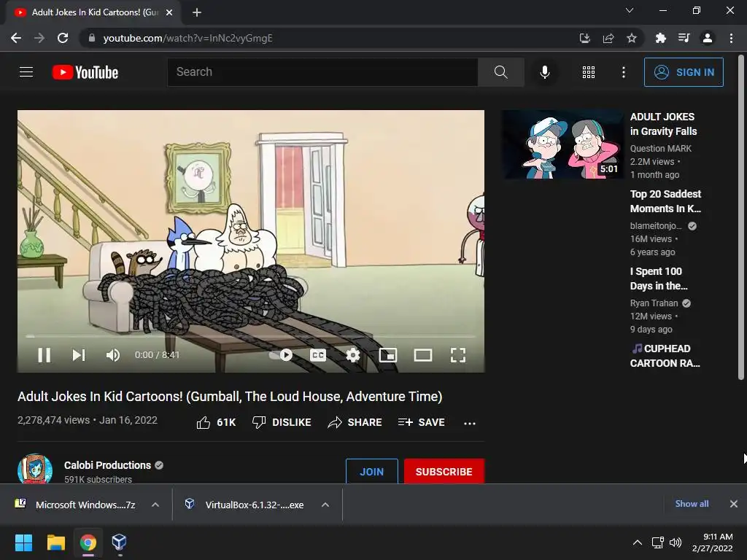Screen dimensions: 747x560
Task: Open Top 20 Saddest Moments video
Action: pos(665,201)
